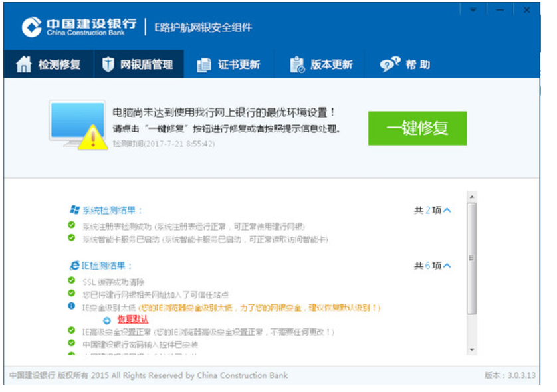Click the Windows flag icon beside 系统检测结果
Screen dimensions: 557x392
pyautogui.click(x=74, y=209)
